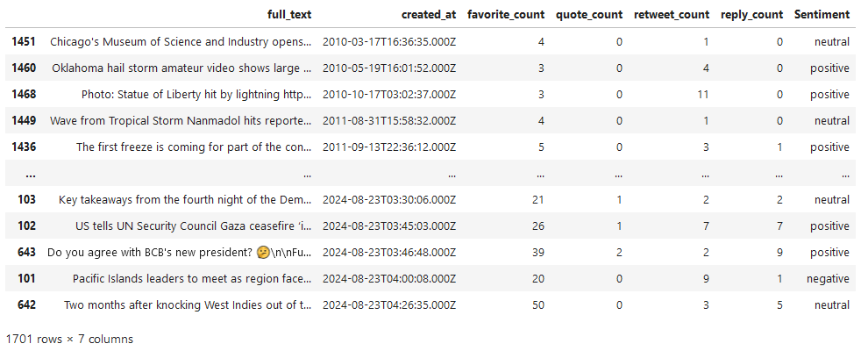Click the Oklahoma hail storm tweet text
This screenshot has width=868, height=358.
point(181,68)
